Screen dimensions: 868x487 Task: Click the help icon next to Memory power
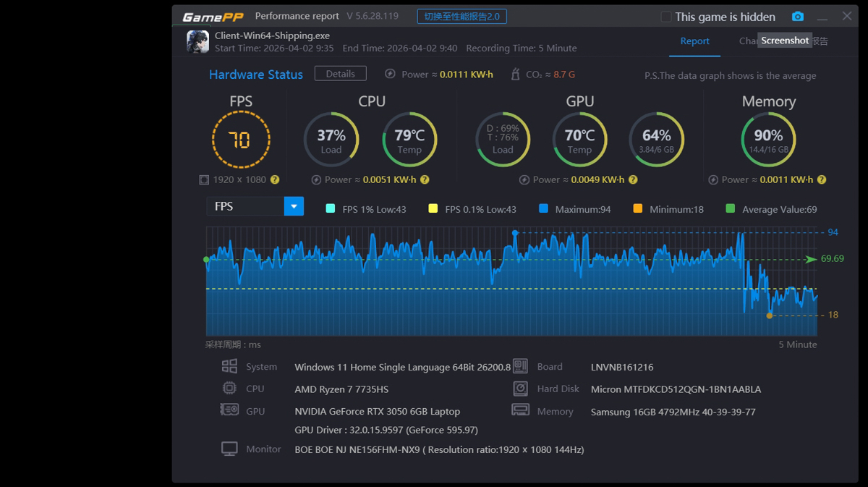[x=821, y=179]
